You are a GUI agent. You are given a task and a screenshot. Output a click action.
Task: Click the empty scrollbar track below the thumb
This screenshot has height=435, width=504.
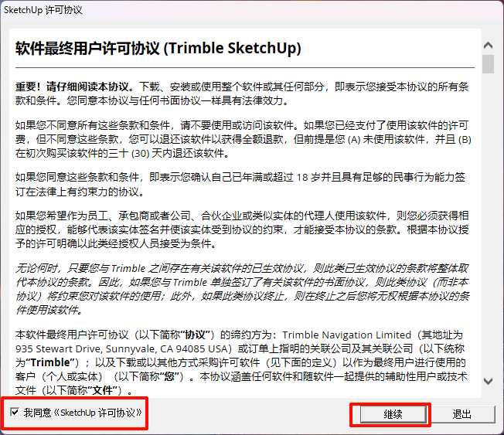tap(488, 225)
